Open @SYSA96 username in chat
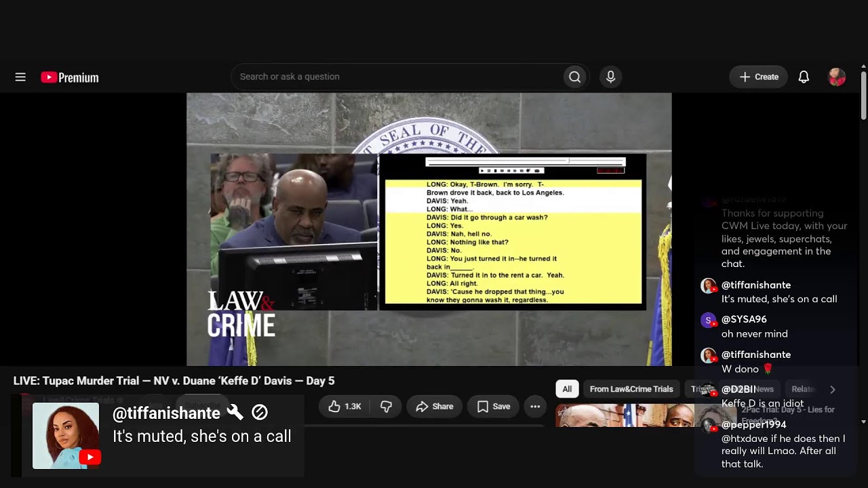This screenshot has width=868, height=488. pyautogui.click(x=744, y=319)
